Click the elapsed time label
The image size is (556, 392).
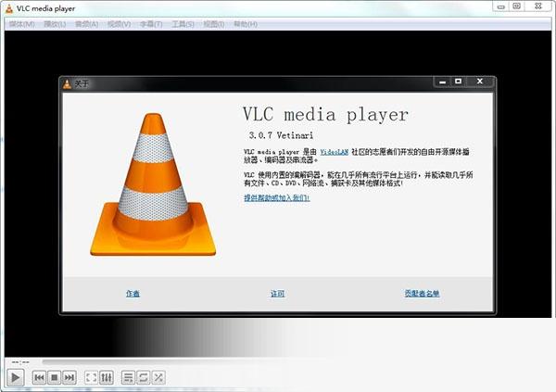(20, 362)
